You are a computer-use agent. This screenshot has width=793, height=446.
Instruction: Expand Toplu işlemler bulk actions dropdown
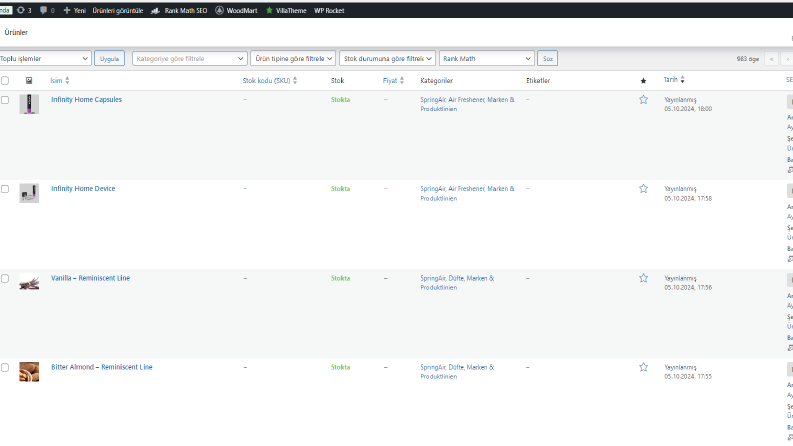(45, 59)
